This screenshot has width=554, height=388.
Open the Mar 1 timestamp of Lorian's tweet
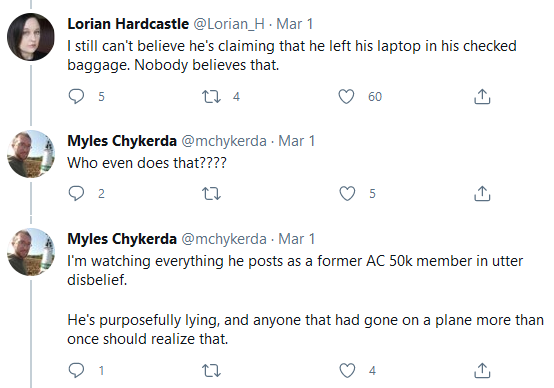point(295,24)
